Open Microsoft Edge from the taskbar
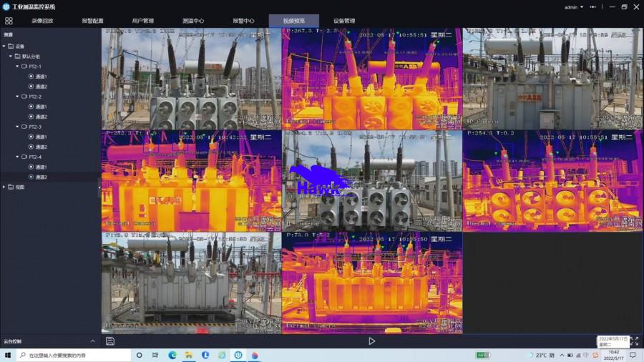The height and width of the screenshot is (362, 644). [x=172, y=355]
